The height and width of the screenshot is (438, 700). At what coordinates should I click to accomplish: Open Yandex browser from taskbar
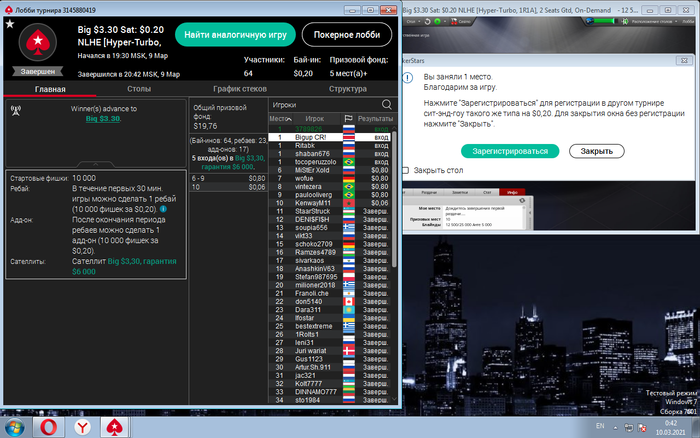click(x=82, y=427)
